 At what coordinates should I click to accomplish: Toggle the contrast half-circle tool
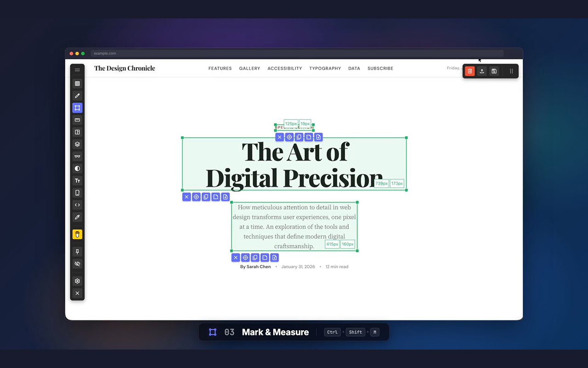(77, 168)
